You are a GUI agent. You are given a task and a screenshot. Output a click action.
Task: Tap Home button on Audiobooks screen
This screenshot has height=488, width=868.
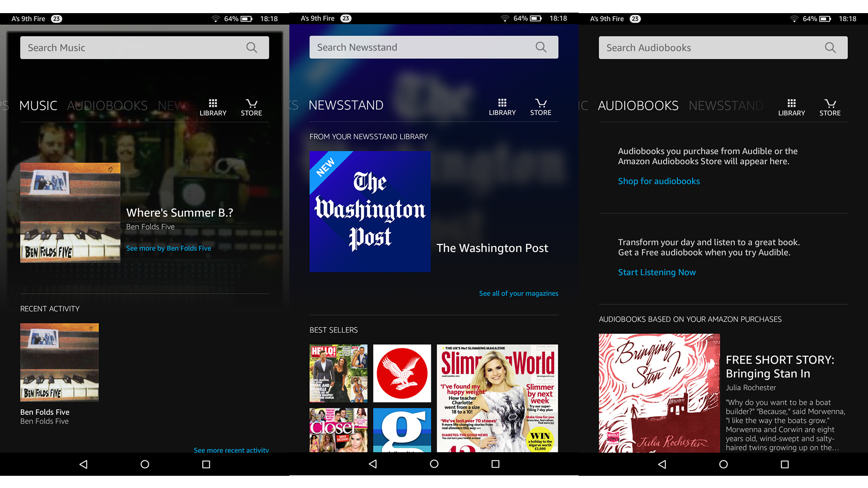coord(723,464)
